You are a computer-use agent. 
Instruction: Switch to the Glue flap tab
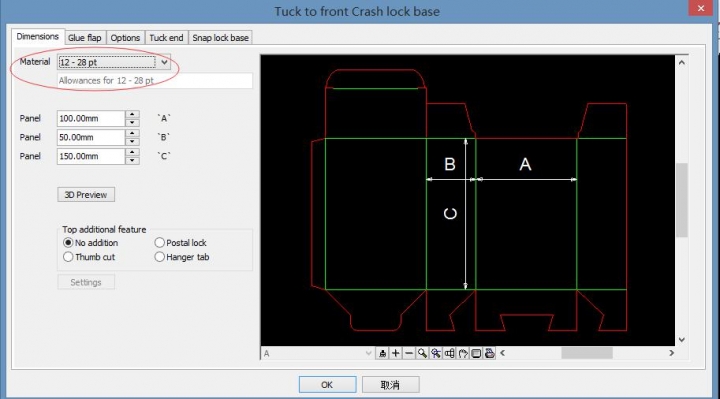[84, 38]
